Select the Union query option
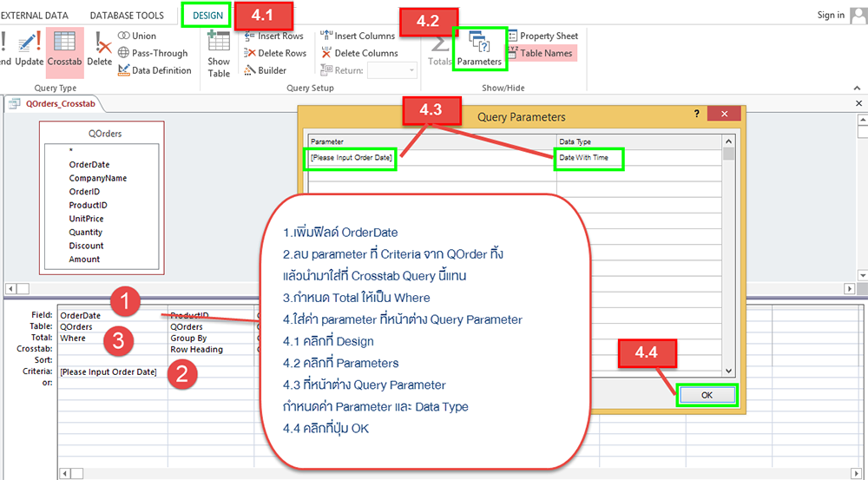The width and height of the screenshot is (868, 480). pos(137,36)
